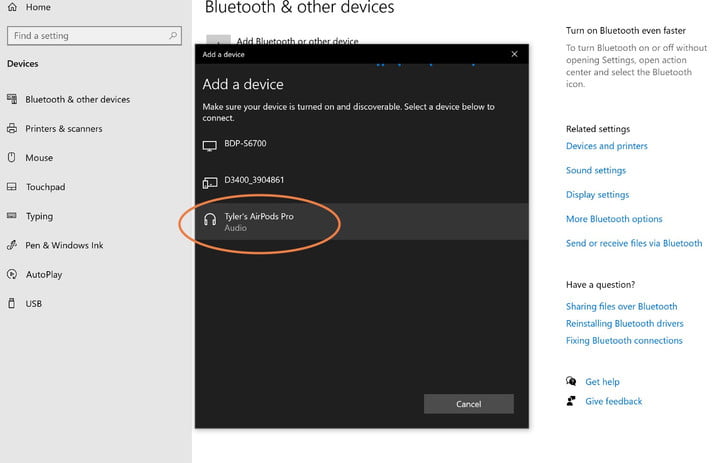Cancel the Add a device dialog
The width and height of the screenshot is (719, 463).
pyautogui.click(x=469, y=404)
